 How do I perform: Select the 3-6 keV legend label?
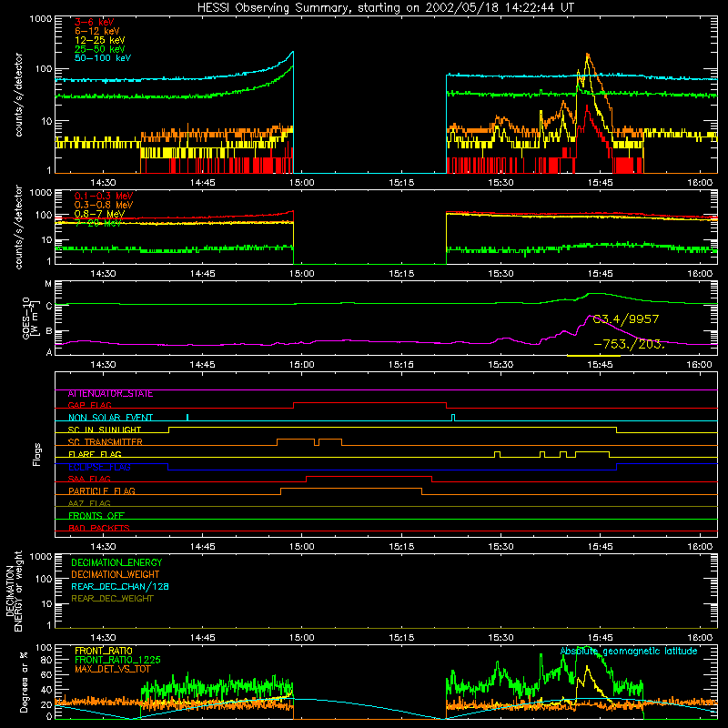click(x=95, y=22)
